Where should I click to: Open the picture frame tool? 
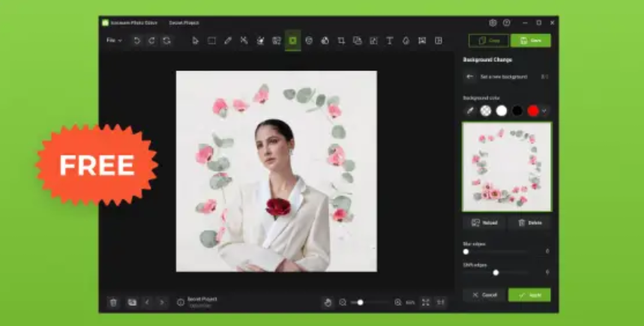(x=422, y=40)
